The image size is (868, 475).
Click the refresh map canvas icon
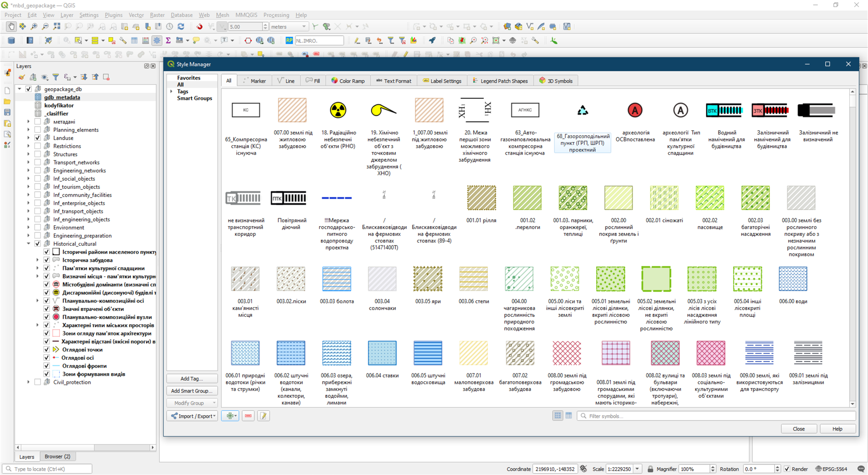click(181, 26)
